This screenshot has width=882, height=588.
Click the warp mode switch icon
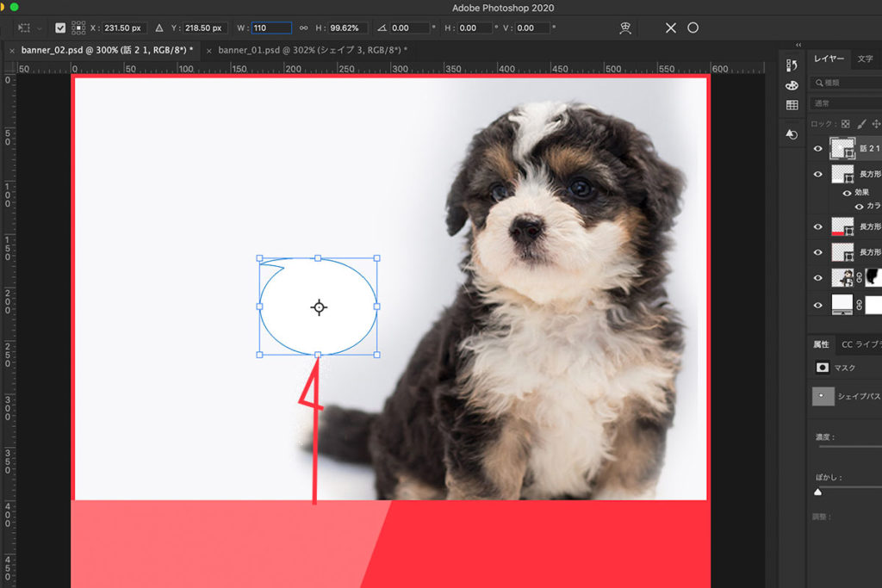coord(626,28)
